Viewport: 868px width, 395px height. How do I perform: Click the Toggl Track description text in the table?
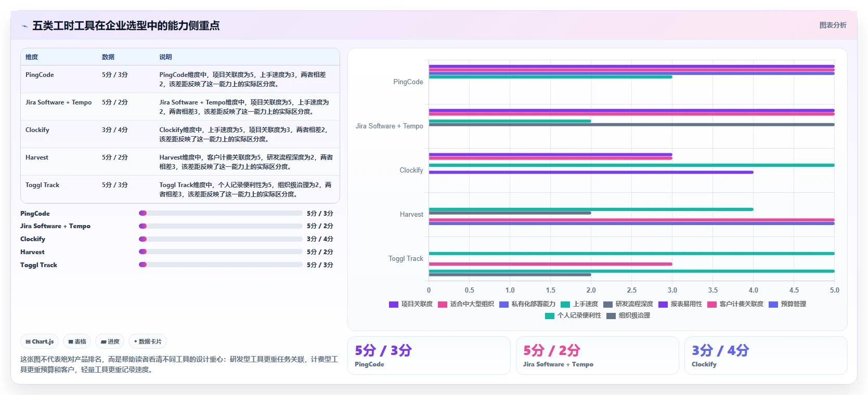point(245,190)
